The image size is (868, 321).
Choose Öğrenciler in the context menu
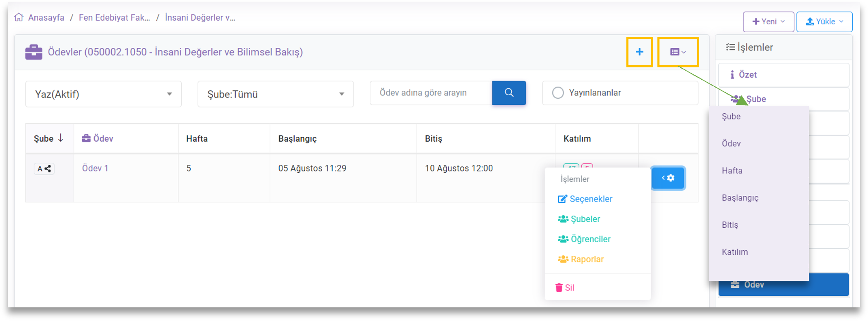[x=584, y=239]
